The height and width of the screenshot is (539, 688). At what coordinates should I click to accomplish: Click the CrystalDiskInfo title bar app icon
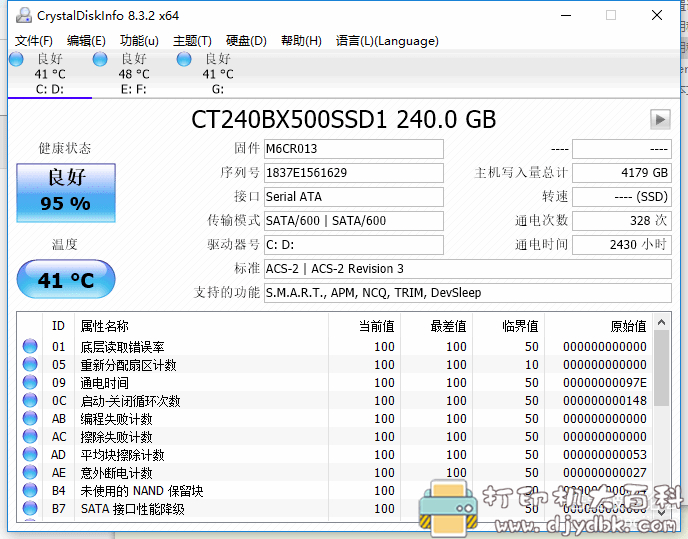click(x=24, y=15)
